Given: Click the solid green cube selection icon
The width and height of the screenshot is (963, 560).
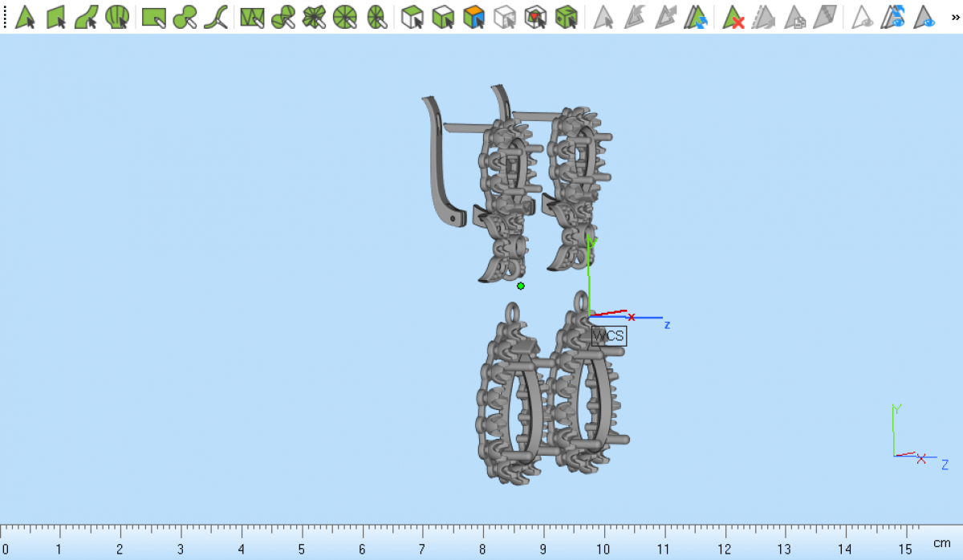Looking at the screenshot, I should pos(567,17).
